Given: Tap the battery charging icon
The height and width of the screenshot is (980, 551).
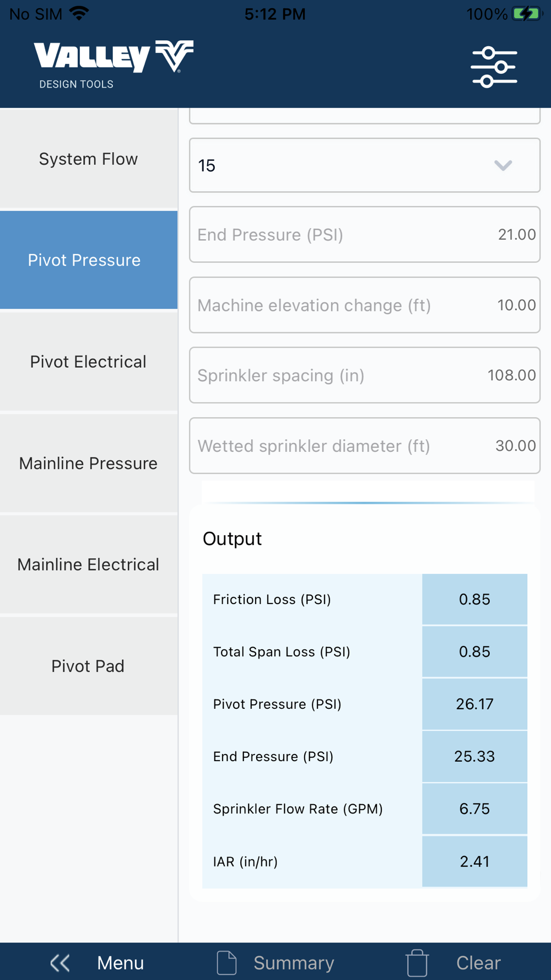Looking at the screenshot, I should point(527,14).
